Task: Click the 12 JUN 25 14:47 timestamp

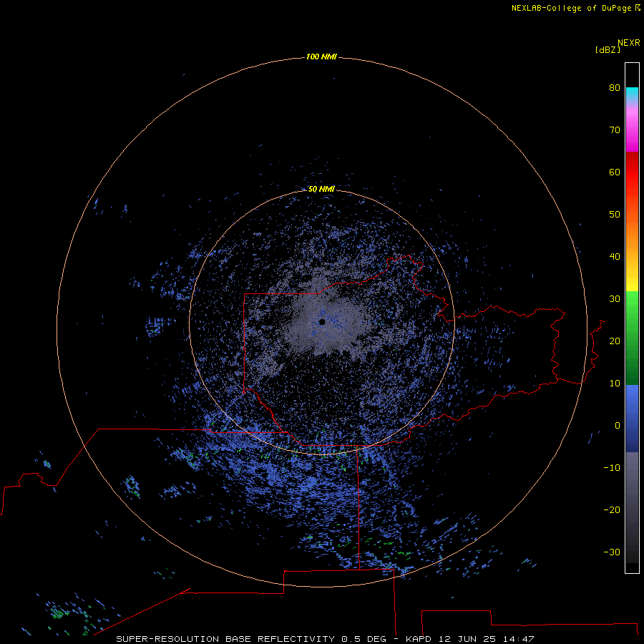Action: click(x=487, y=639)
